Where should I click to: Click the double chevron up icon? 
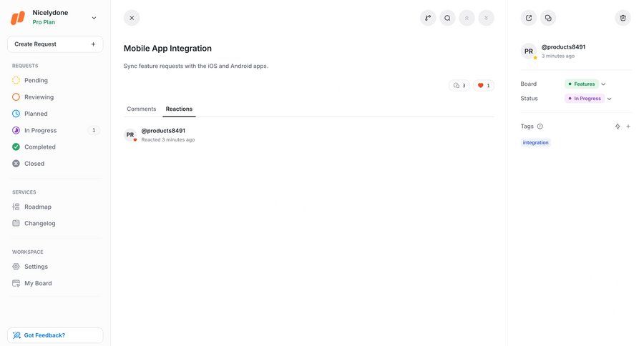pos(467,18)
